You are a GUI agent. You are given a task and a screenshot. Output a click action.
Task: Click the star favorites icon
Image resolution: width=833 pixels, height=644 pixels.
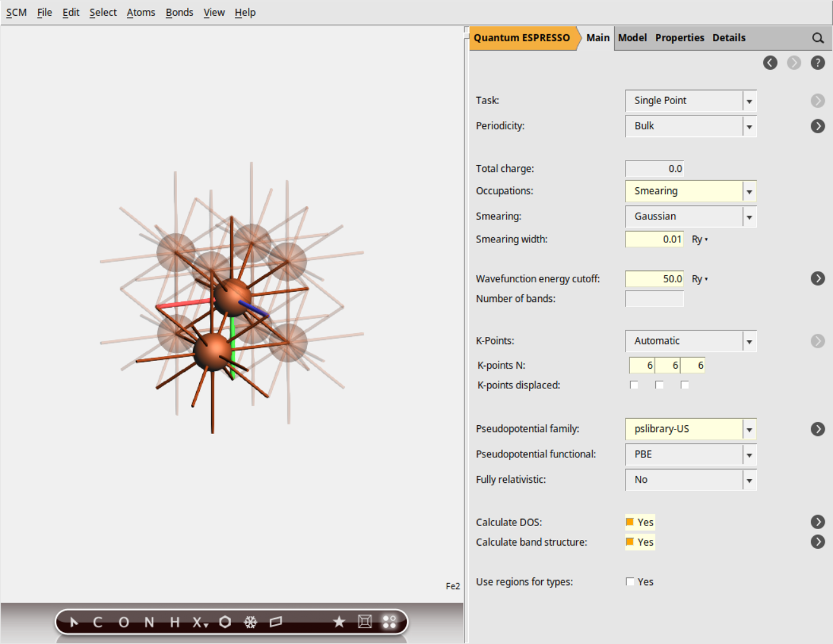coord(339,622)
